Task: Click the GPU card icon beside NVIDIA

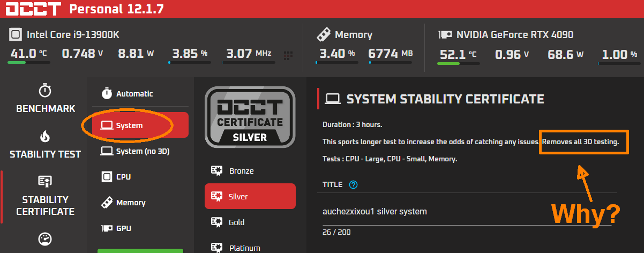Action: 445,35
